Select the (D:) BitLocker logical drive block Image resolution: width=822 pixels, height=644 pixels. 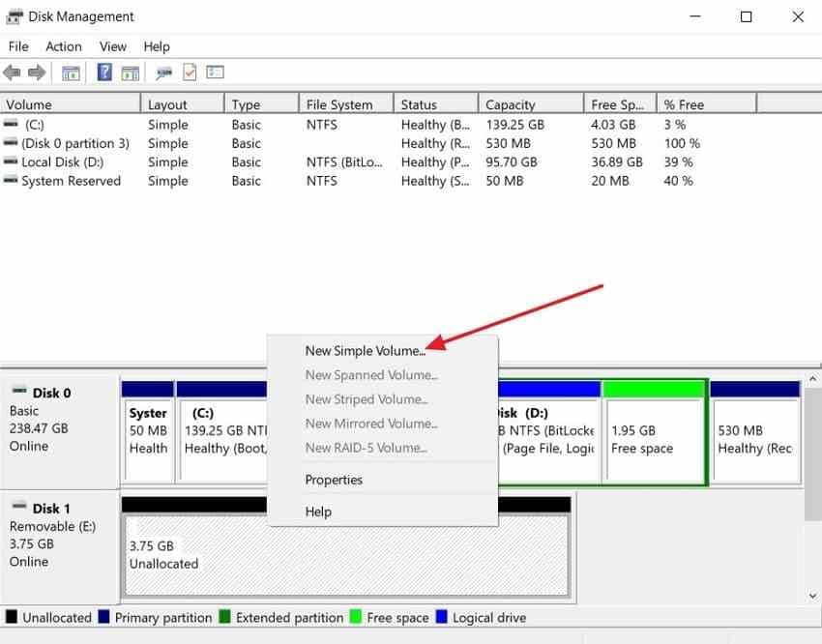click(549, 432)
